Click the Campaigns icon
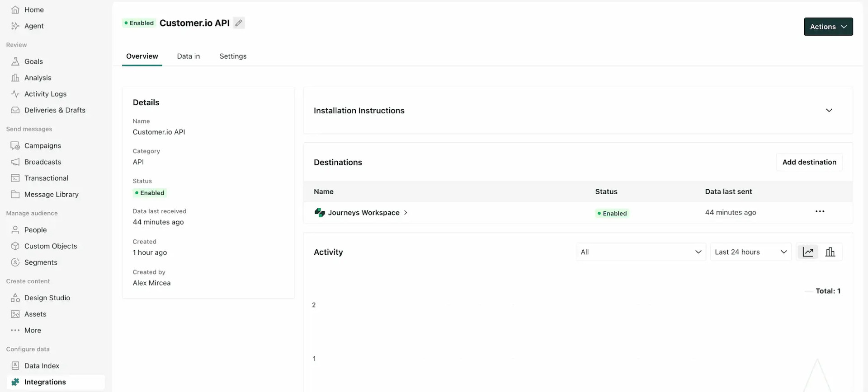Screen dimensions: 868x392 [x=15, y=145]
